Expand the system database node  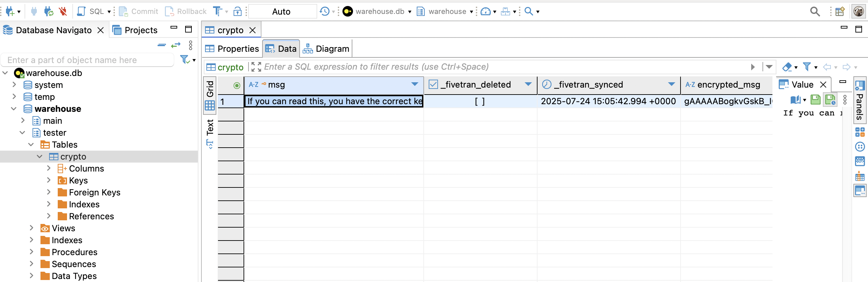click(14, 85)
